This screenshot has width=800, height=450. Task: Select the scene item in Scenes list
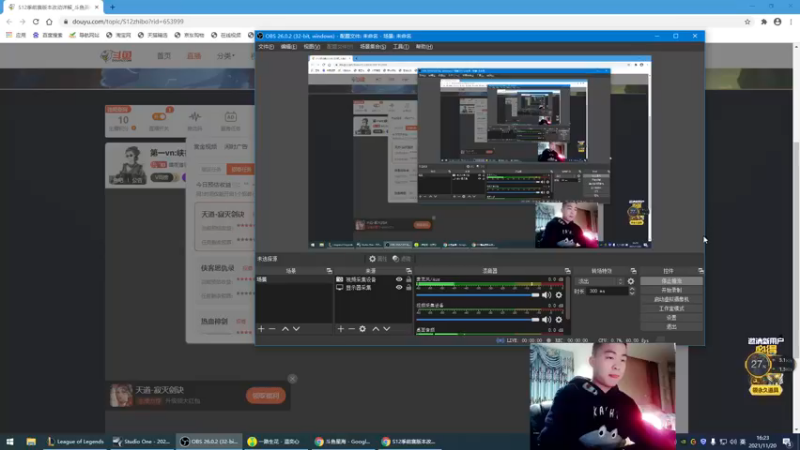(294, 280)
